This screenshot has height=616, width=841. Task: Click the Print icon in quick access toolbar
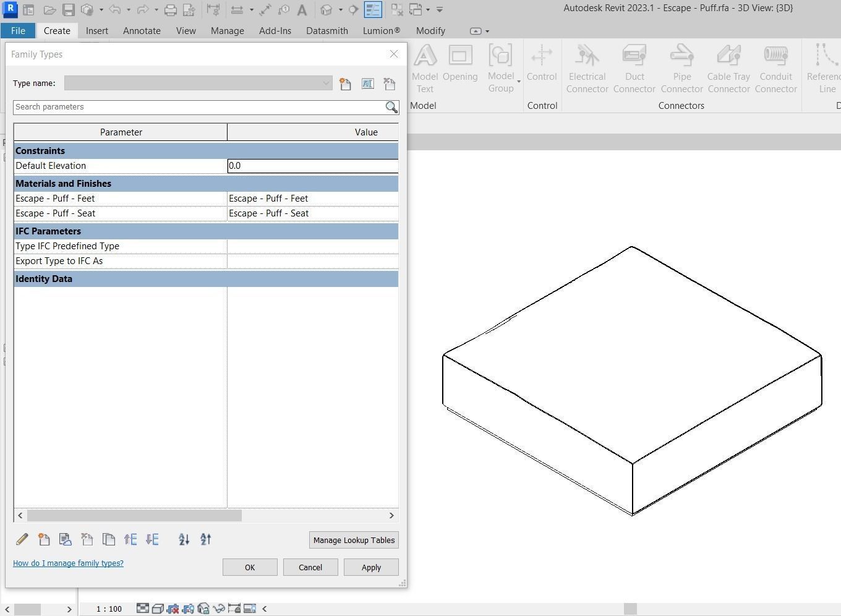[x=171, y=9]
